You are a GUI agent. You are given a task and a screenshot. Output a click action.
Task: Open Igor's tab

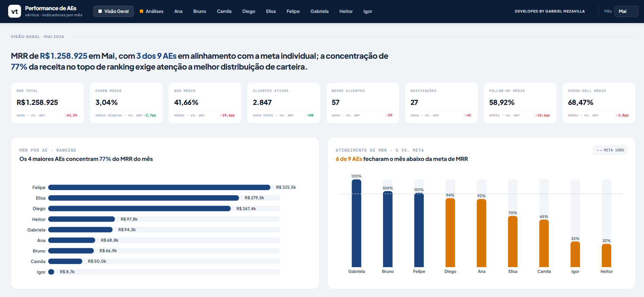coord(367,11)
